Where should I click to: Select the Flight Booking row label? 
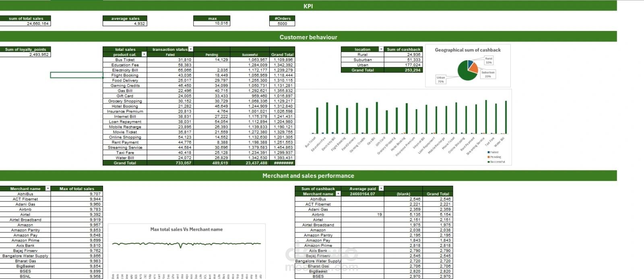(x=125, y=75)
